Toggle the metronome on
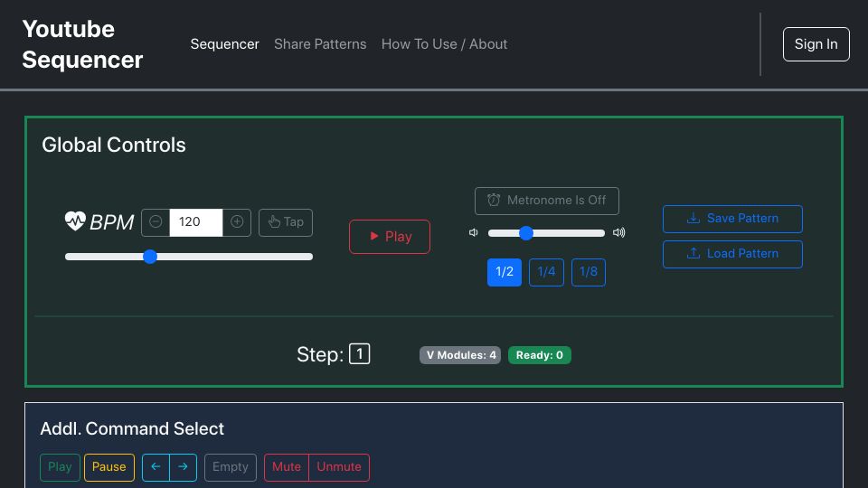This screenshot has height=488, width=868. (x=546, y=201)
